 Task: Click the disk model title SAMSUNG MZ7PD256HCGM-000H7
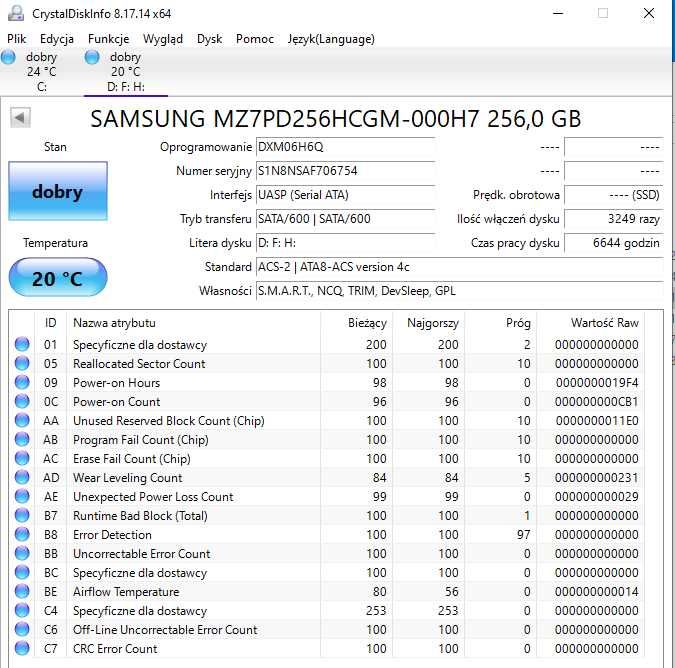tap(336, 119)
